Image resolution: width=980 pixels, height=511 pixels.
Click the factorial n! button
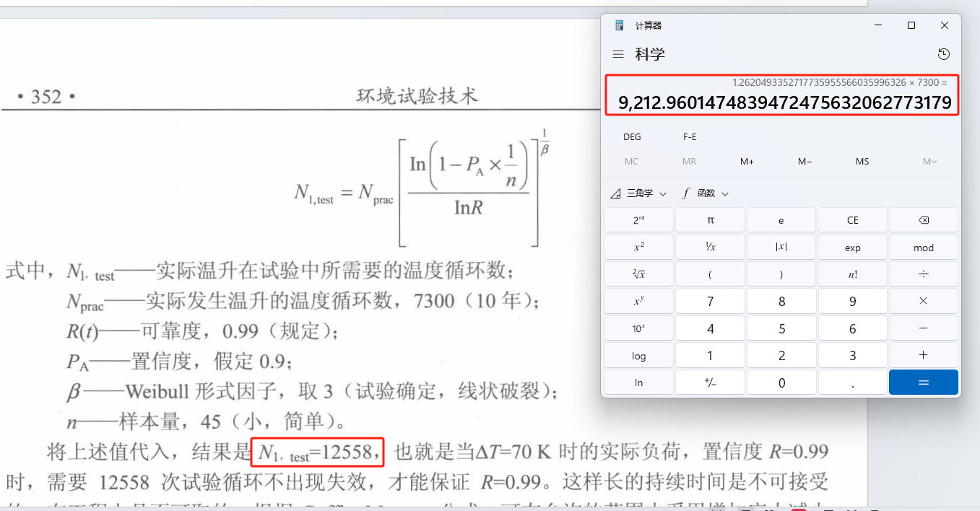pyautogui.click(x=852, y=274)
